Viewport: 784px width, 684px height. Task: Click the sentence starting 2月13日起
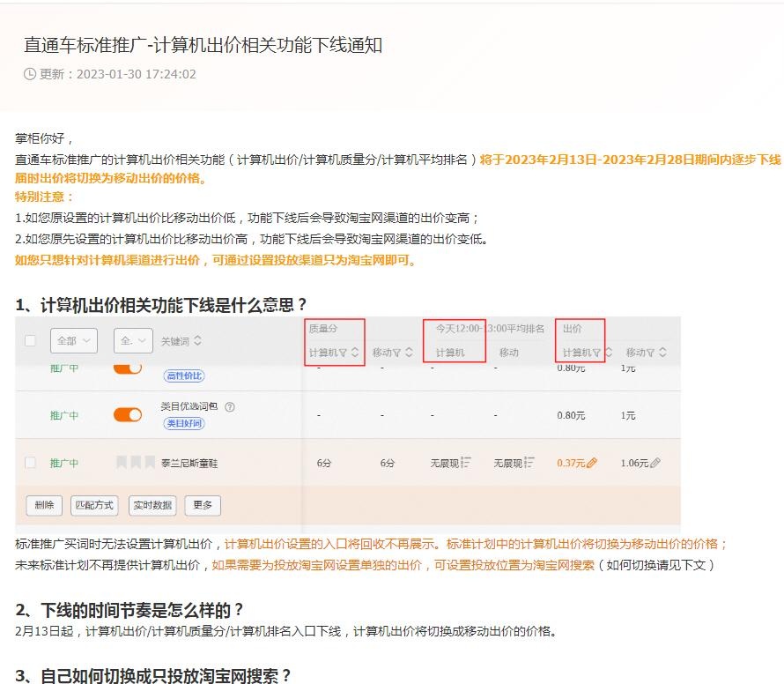click(x=286, y=631)
